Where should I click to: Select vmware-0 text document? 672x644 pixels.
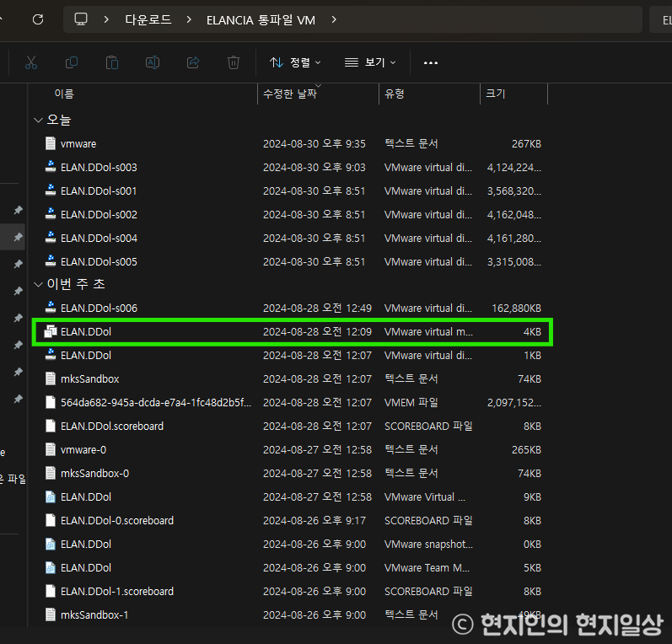(76, 449)
